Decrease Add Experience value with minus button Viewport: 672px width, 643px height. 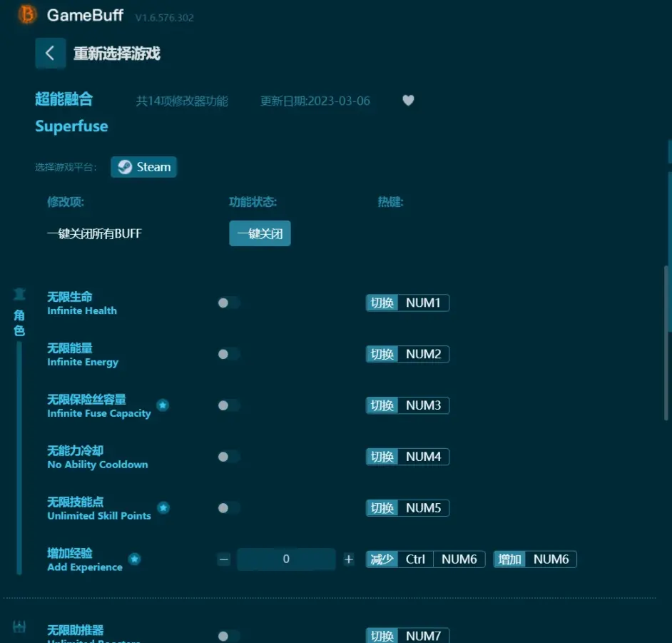224,560
